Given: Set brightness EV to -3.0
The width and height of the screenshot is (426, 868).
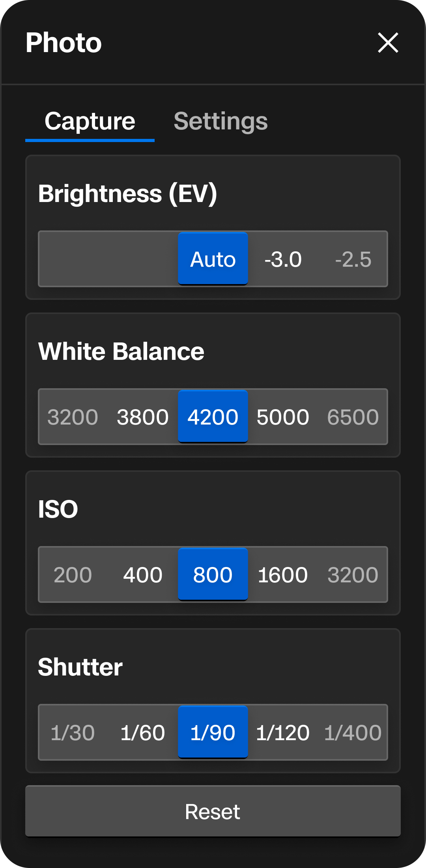Looking at the screenshot, I should coord(283,259).
